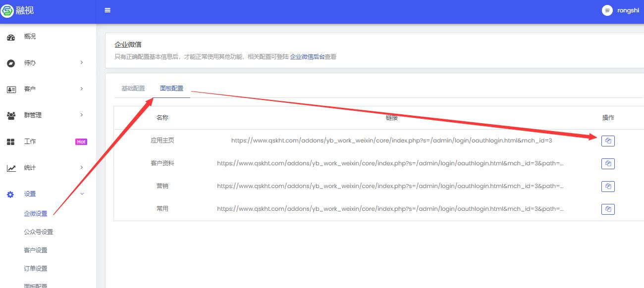Viewport: 644px width, 288px height.
Task: Copy the 应用主页 link
Action: pos(608,141)
